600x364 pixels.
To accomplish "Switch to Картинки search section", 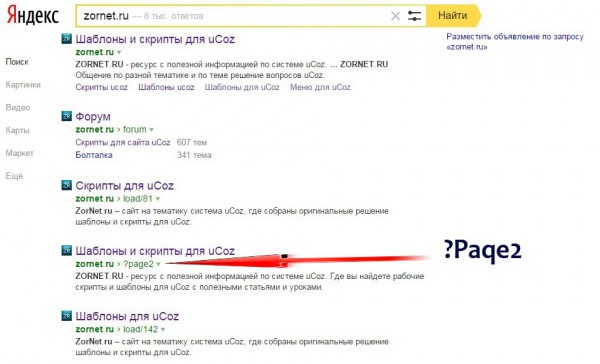I will click(x=23, y=85).
